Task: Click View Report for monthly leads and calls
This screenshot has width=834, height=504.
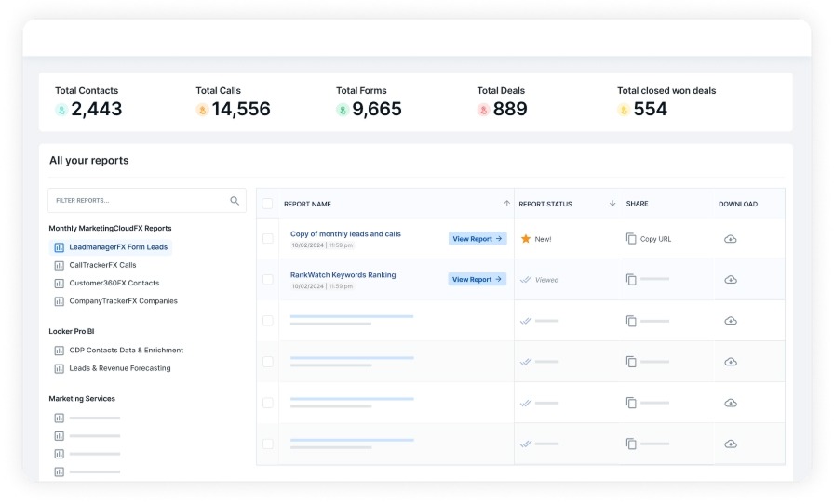Action: point(477,239)
